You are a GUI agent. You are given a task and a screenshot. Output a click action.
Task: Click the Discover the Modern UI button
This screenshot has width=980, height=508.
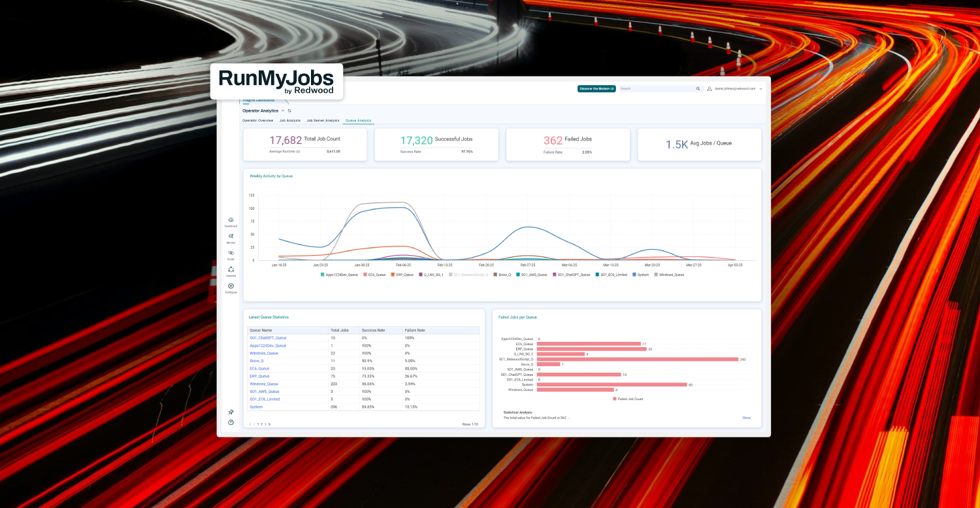pyautogui.click(x=596, y=88)
